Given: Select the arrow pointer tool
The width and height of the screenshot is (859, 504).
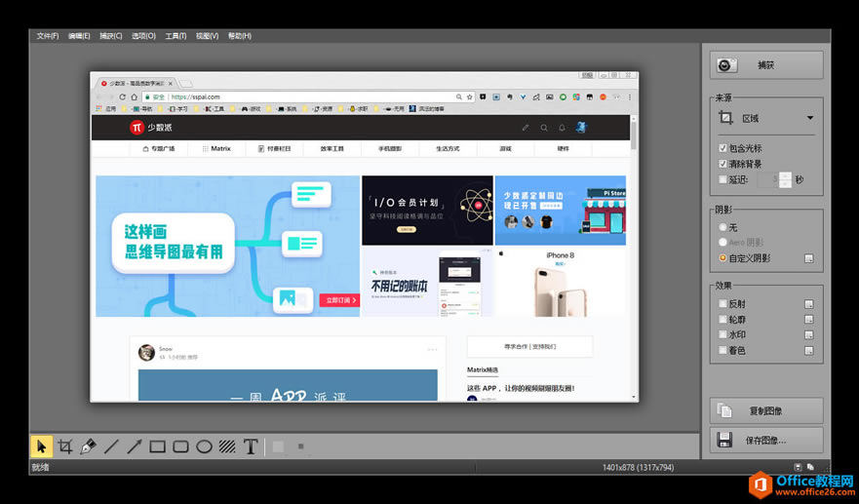Looking at the screenshot, I should pyautogui.click(x=41, y=446).
